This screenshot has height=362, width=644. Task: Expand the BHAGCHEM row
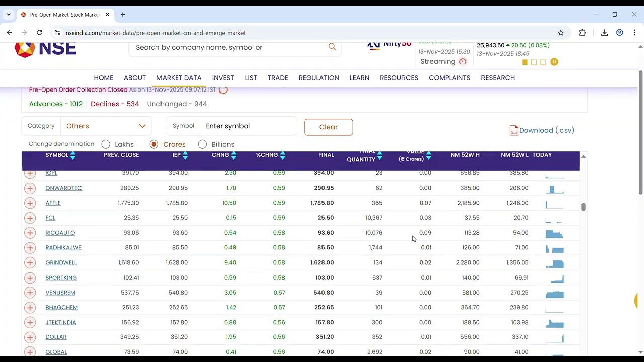pos(30,307)
